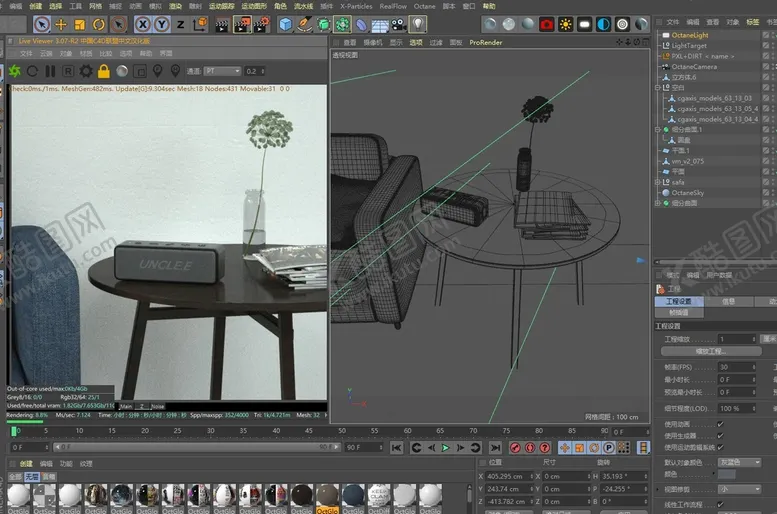The image size is (777, 514).
Task: Open the X-Particles menu
Action: (x=356, y=6)
